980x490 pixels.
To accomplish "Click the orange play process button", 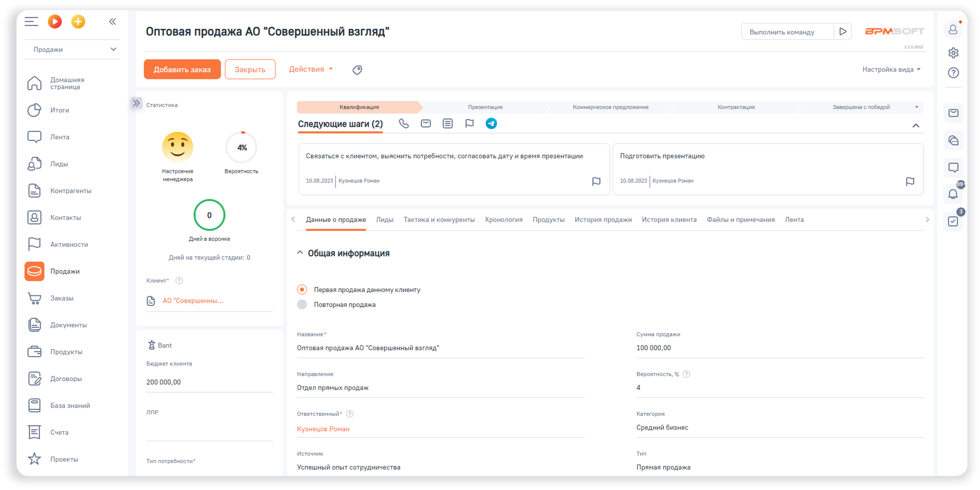I will (x=55, y=22).
